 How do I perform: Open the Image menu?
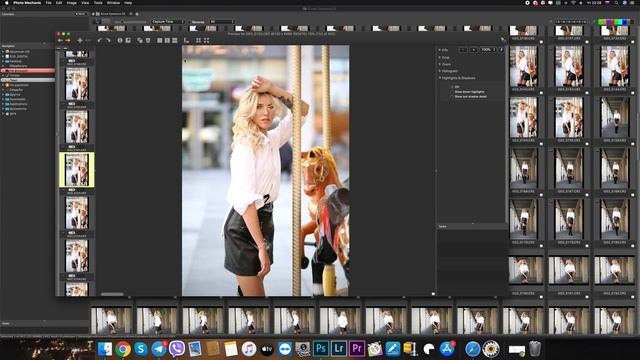point(71,3)
